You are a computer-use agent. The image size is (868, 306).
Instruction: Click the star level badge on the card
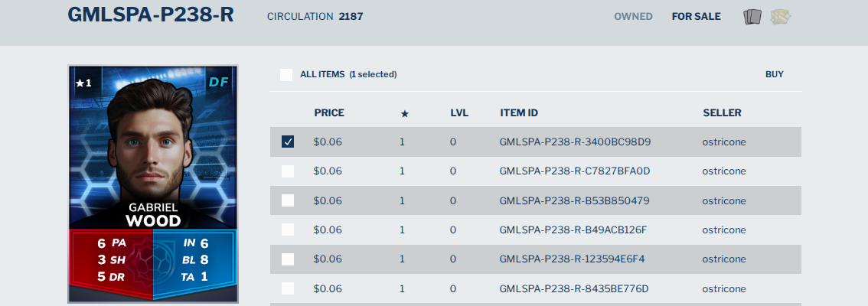pyautogui.click(x=83, y=83)
